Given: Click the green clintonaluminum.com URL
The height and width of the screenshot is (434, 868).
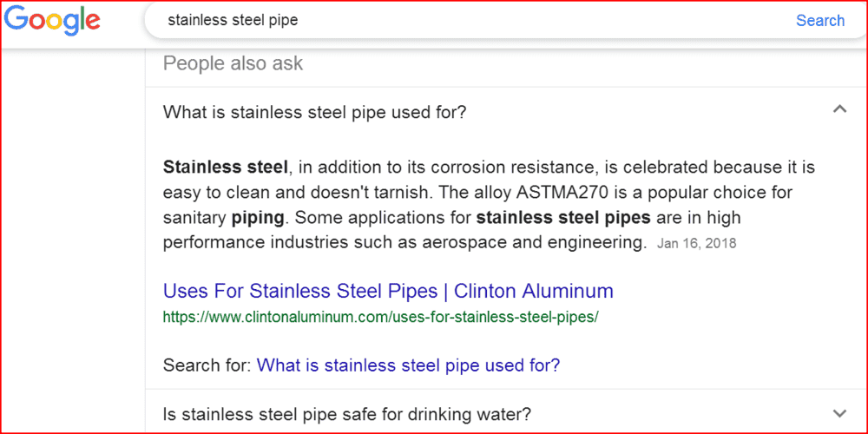Looking at the screenshot, I should (x=381, y=317).
